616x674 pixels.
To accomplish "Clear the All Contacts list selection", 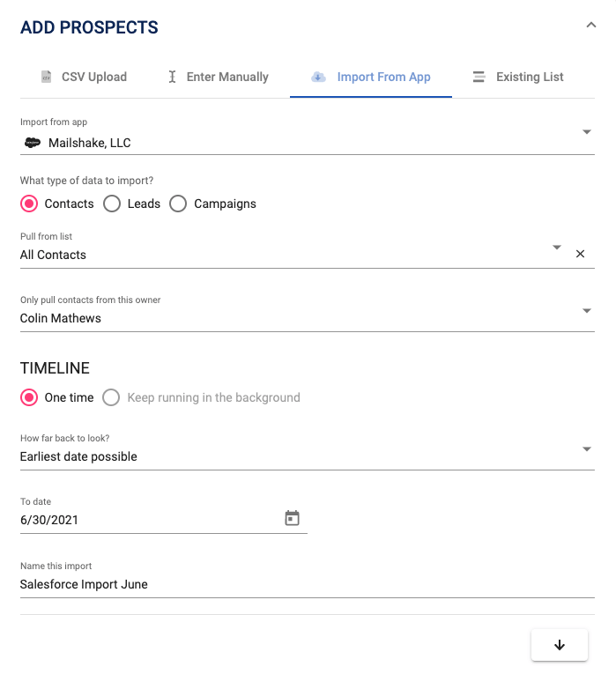I will click(x=580, y=254).
